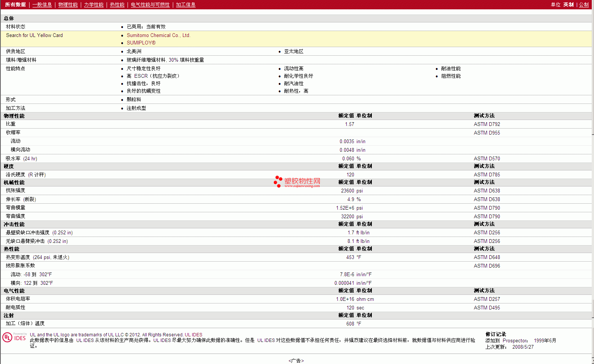The height and width of the screenshot is (364, 594).
Task: Follow the SUMIPLOY® link
Action: pyautogui.click(x=141, y=43)
